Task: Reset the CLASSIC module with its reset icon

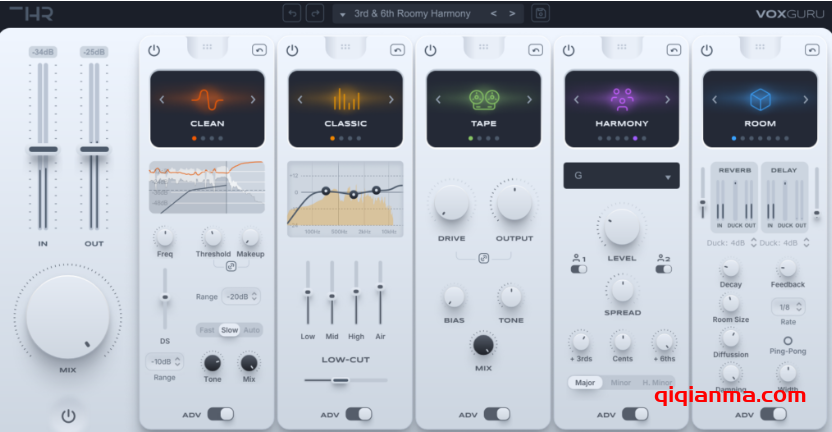Action: click(397, 50)
